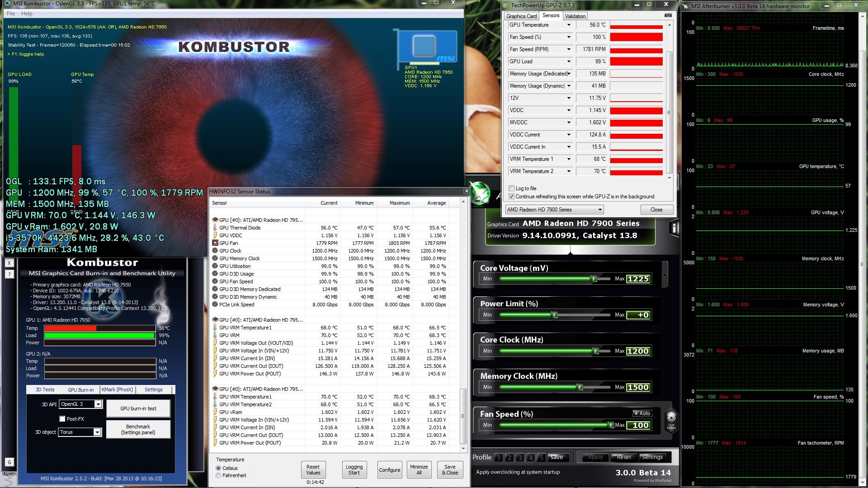Image resolution: width=868 pixels, height=488 pixels.
Task: Click the Configure button in HWiNFO
Action: tap(389, 470)
